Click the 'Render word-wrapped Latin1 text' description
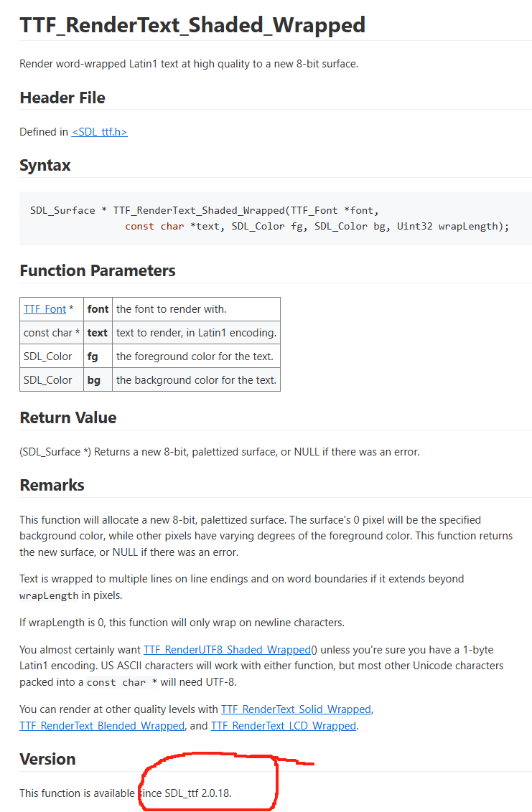The image size is (532, 812). click(189, 65)
